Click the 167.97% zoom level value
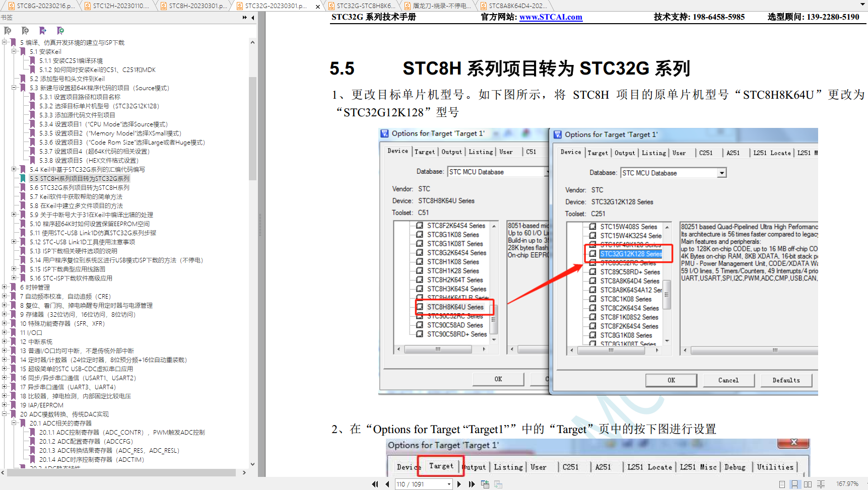Image resolution: width=868 pixels, height=490 pixels. (847, 484)
